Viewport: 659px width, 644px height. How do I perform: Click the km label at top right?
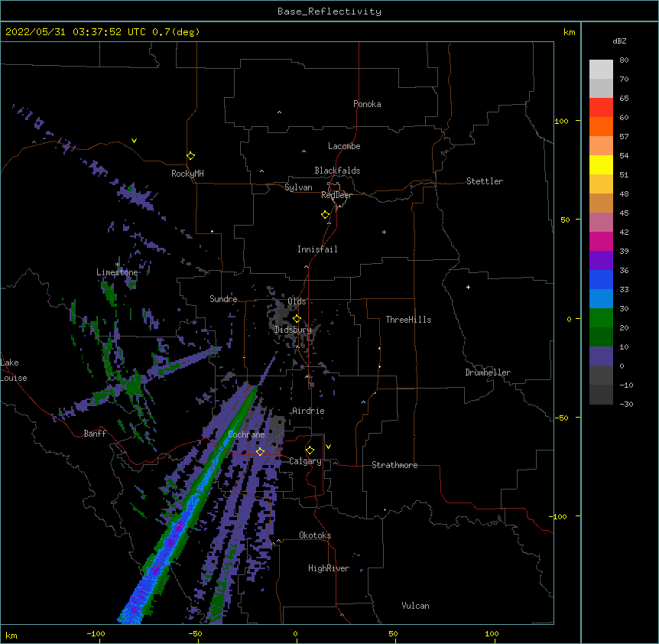click(x=570, y=32)
